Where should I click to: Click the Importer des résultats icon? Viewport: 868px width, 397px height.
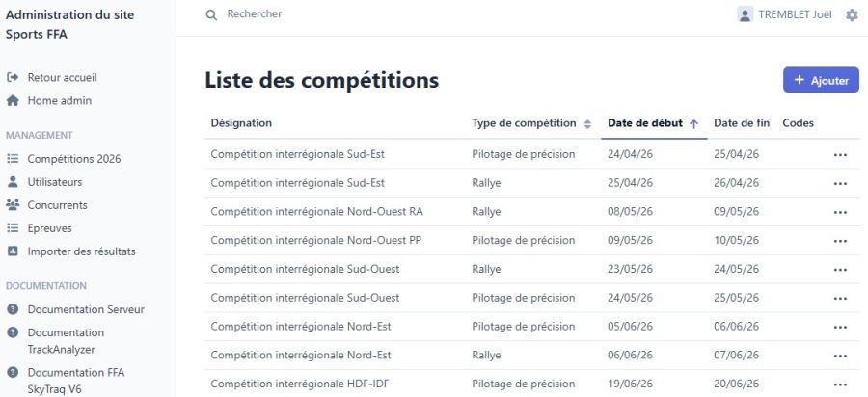pos(13,251)
